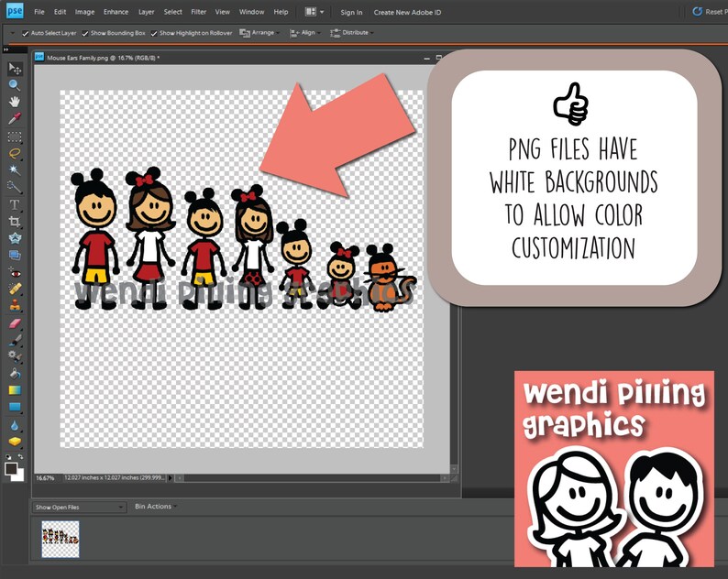Select the Lasso tool
This screenshot has width=728, height=579.
pyautogui.click(x=15, y=154)
